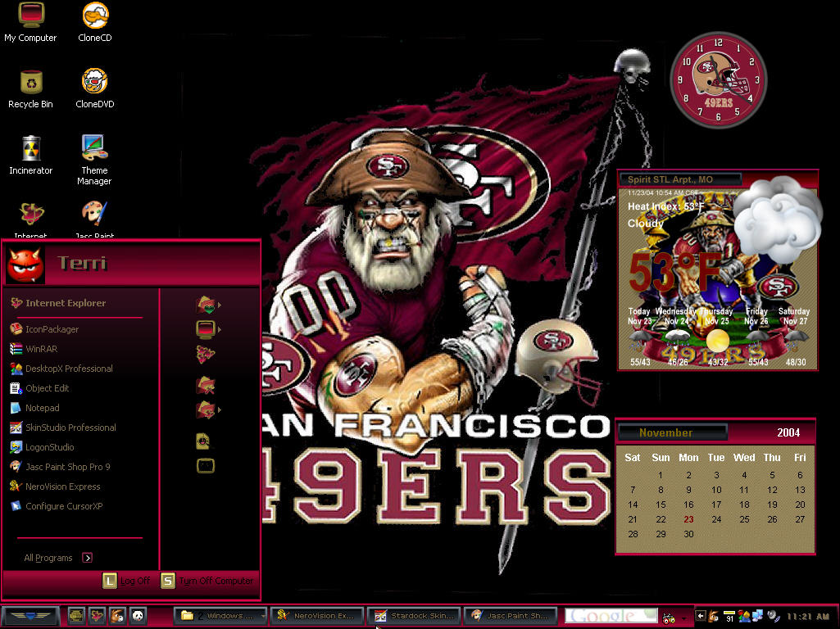This screenshot has width=840, height=629.
Task: Click the panda icon in quick launch
Action: click(x=138, y=616)
